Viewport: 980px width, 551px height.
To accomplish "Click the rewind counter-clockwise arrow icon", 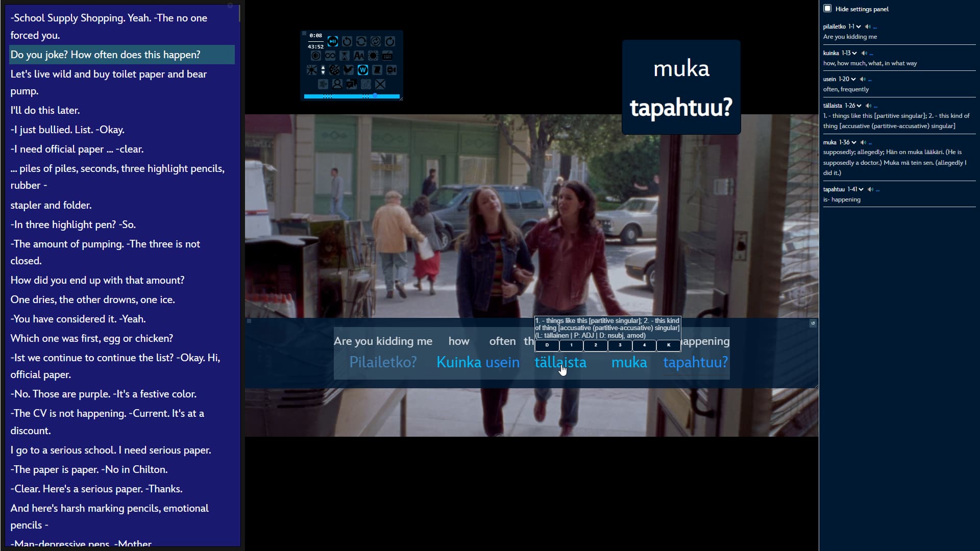I will coord(347,41).
